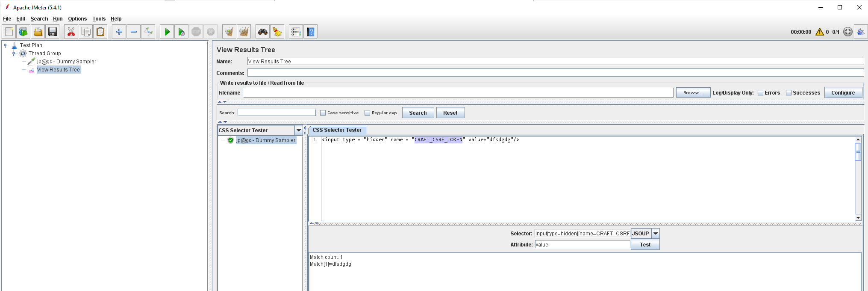This screenshot has height=291, width=868.
Task: Collapse the Thread Group tree node
Action: click(14, 53)
